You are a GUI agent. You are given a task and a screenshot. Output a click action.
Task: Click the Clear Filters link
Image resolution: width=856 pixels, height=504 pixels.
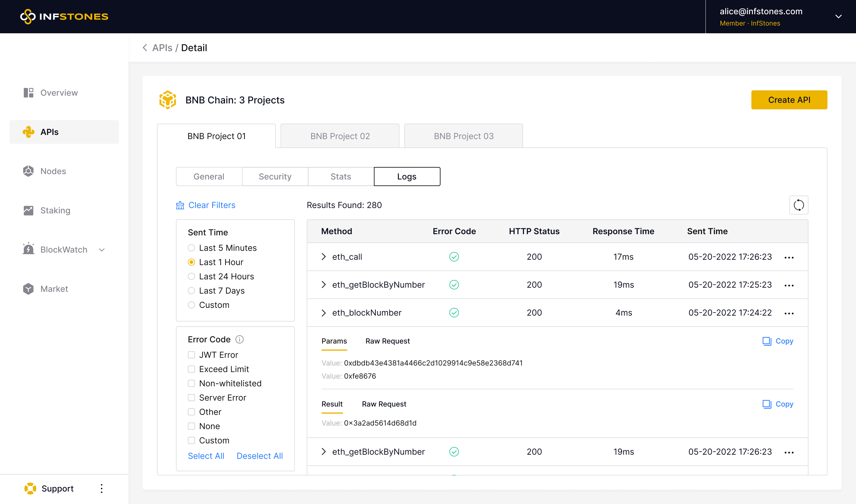point(211,205)
